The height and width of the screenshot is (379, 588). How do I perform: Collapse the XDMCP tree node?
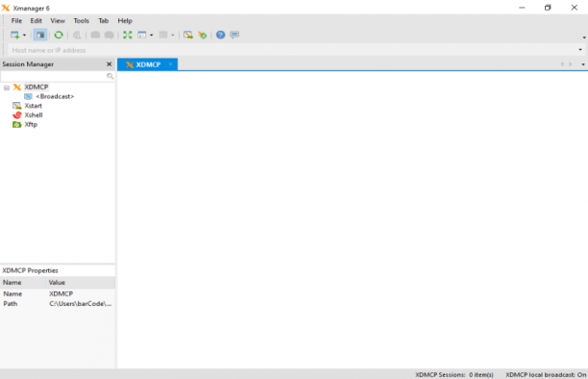tap(7, 88)
